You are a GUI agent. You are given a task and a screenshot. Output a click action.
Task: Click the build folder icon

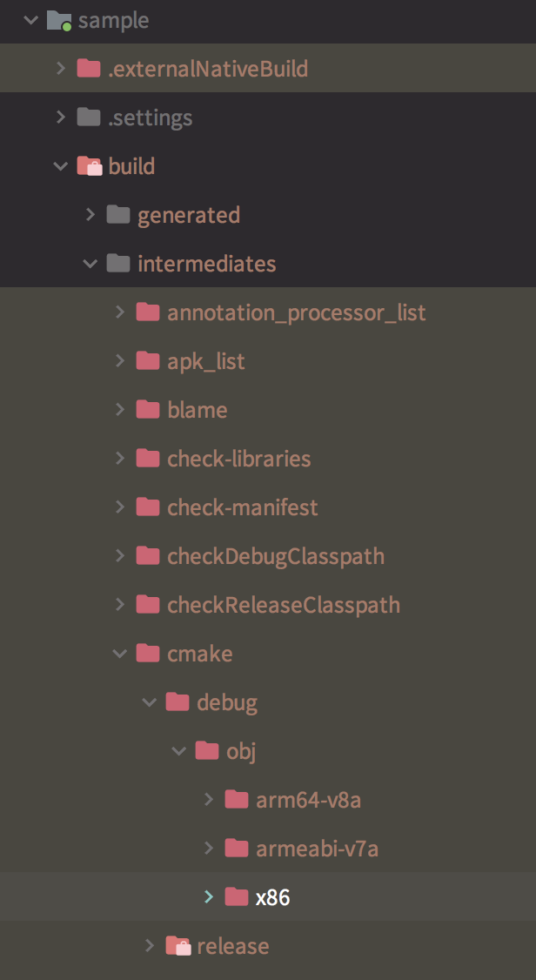pyautogui.click(x=88, y=165)
